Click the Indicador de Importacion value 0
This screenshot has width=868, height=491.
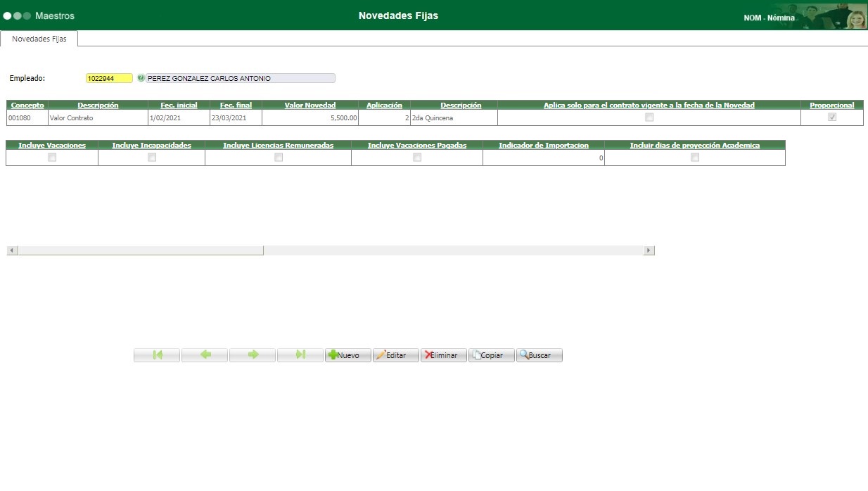[x=544, y=158]
